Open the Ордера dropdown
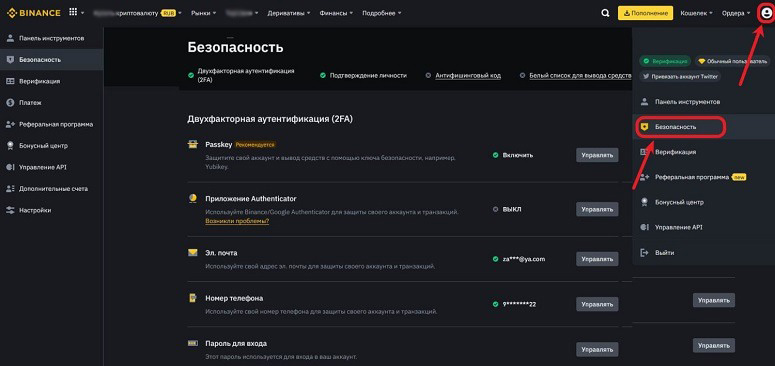Screen dimensions: 775x366 point(736,13)
